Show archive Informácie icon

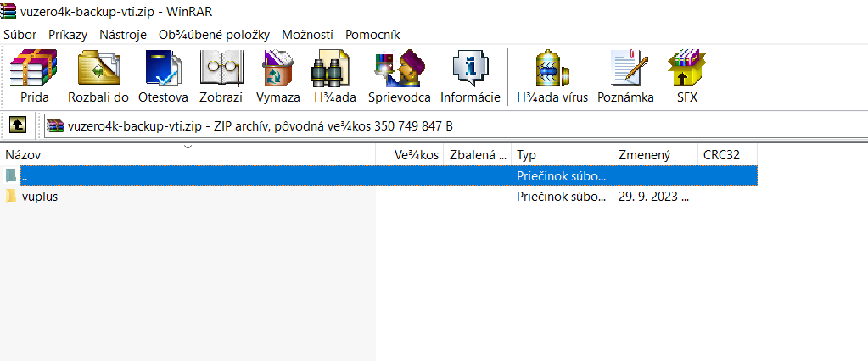471,68
